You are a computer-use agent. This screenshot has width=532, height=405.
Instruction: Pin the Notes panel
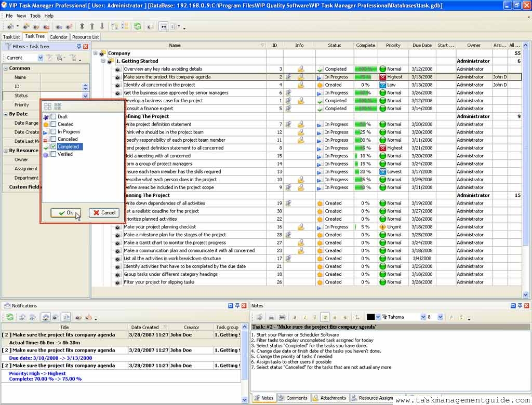[520, 306]
